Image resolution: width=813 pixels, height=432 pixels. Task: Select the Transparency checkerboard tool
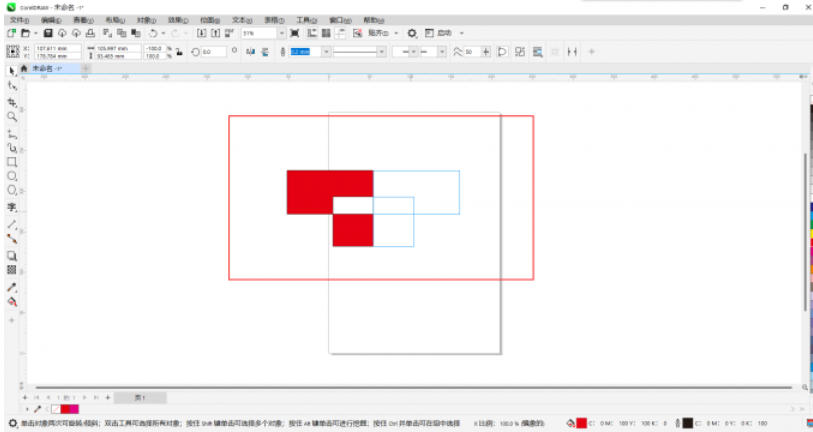coord(12,270)
